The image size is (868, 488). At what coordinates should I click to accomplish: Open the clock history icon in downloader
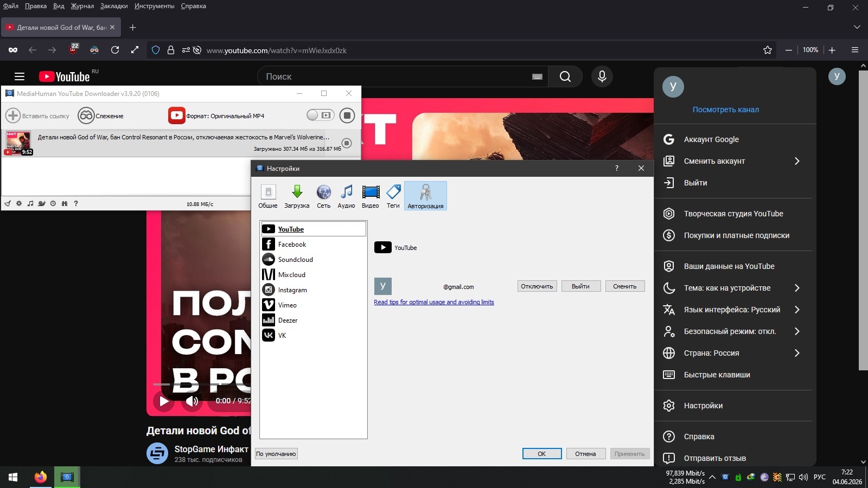click(x=53, y=203)
